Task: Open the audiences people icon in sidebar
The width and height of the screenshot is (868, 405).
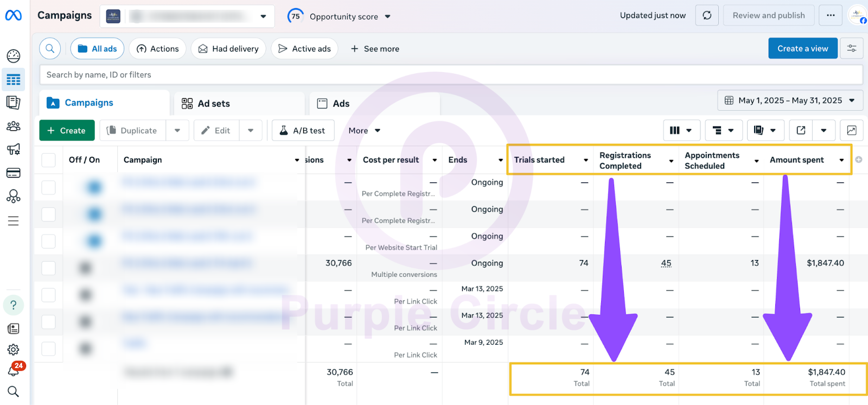Action: point(14,126)
